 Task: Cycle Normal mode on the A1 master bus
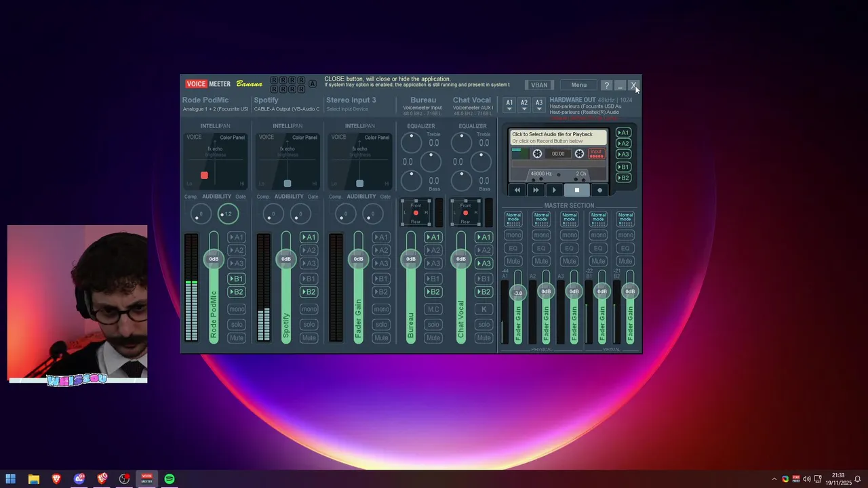[513, 219]
